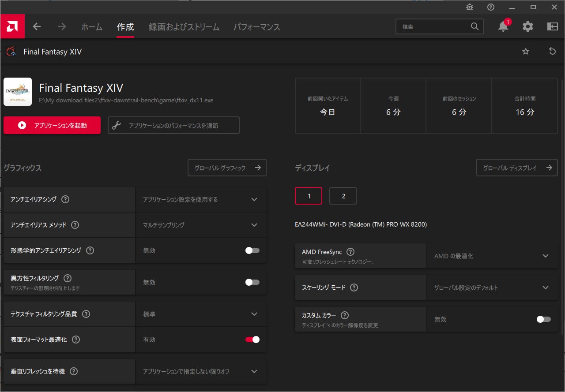Click the DAWNTRAIL game thumbnail
Screen dimensions: 565x392
[x=18, y=92]
